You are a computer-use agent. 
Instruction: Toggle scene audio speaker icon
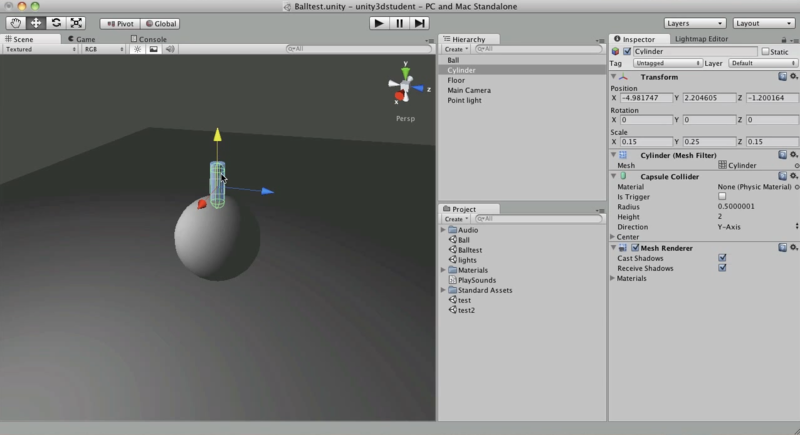click(x=169, y=49)
